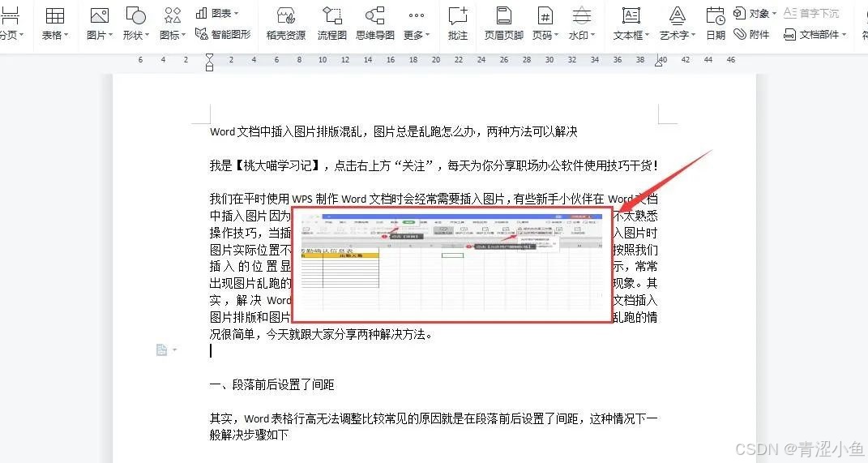Expand the 图表 dropdown arrow
The width and height of the screenshot is (868, 463).
coord(237,13)
